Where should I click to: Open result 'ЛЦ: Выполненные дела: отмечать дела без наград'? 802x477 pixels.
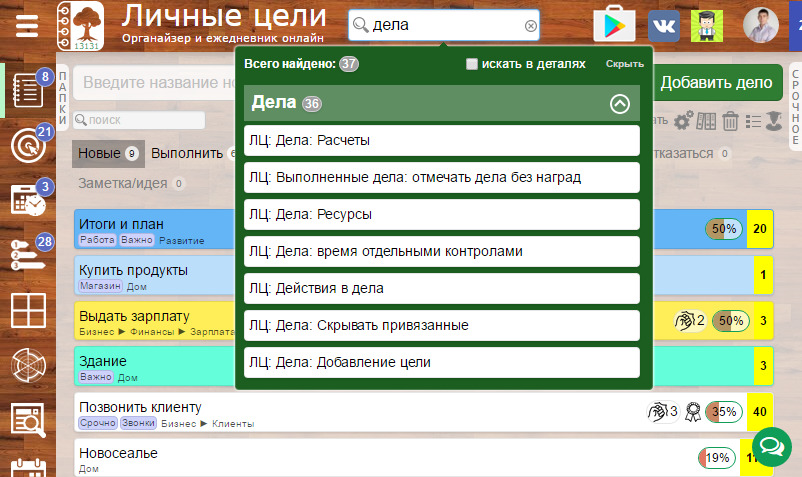pos(442,177)
